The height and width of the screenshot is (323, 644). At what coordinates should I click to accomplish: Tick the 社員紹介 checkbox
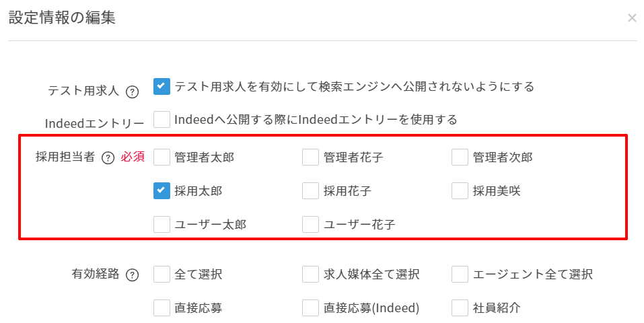pos(460,308)
